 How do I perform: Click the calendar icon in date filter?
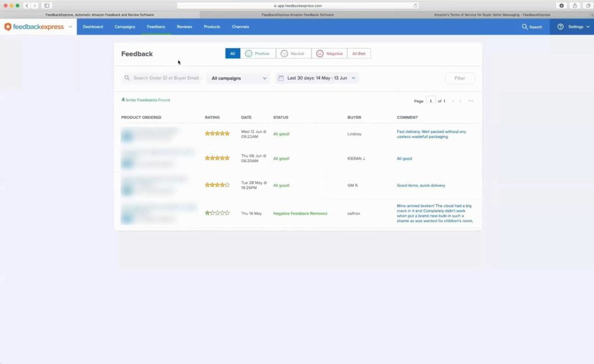click(x=281, y=78)
